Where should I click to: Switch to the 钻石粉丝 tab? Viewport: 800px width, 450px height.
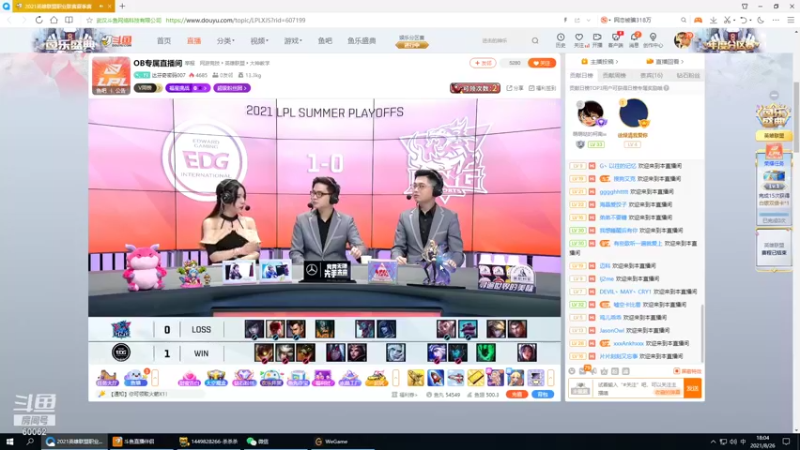[688, 76]
